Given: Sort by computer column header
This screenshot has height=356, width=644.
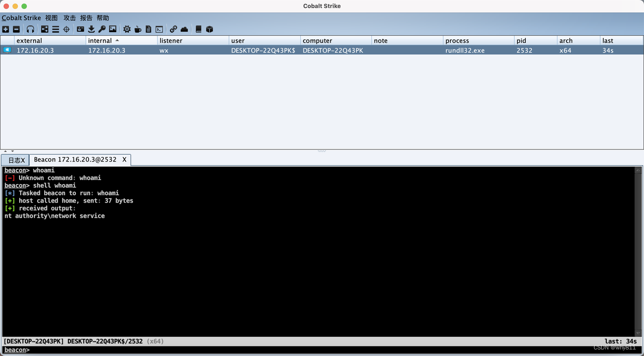Looking at the screenshot, I should tap(336, 40).
